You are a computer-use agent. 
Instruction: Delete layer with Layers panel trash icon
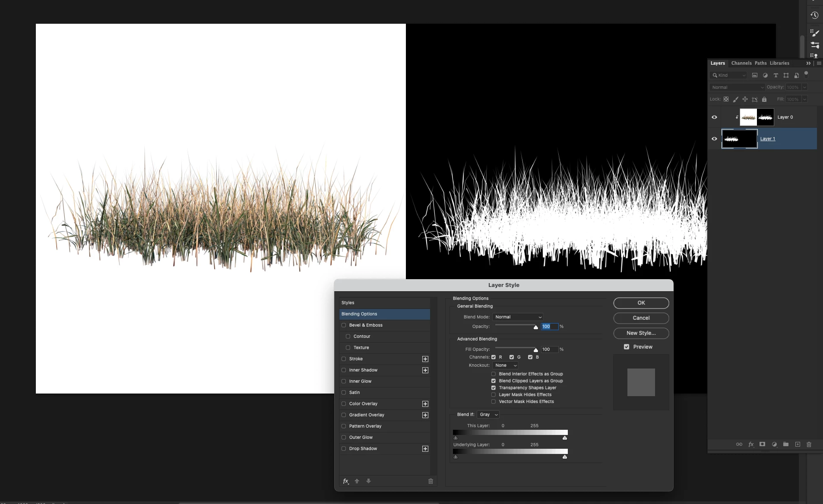(x=809, y=444)
